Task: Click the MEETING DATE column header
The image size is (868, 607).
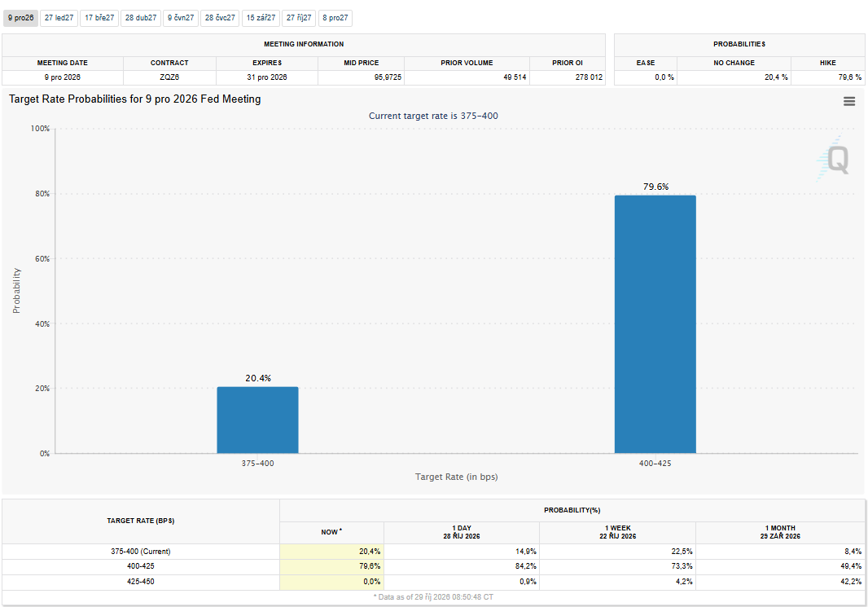Action: coord(63,63)
